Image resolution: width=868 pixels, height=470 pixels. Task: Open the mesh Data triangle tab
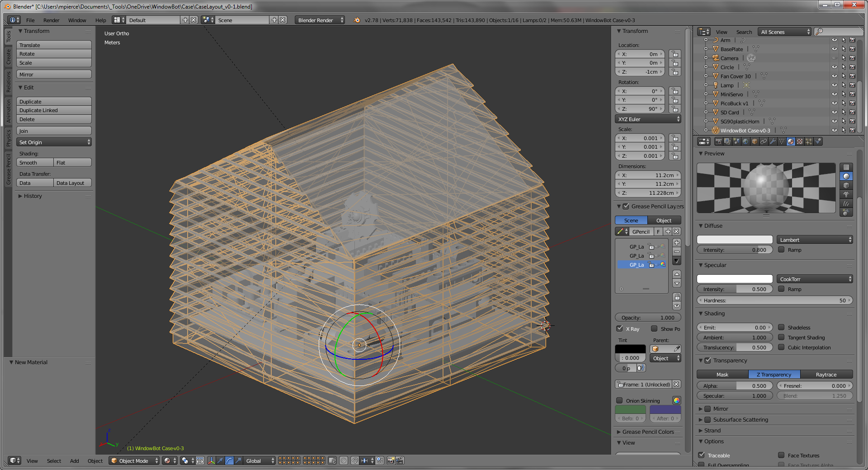(x=782, y=141)
